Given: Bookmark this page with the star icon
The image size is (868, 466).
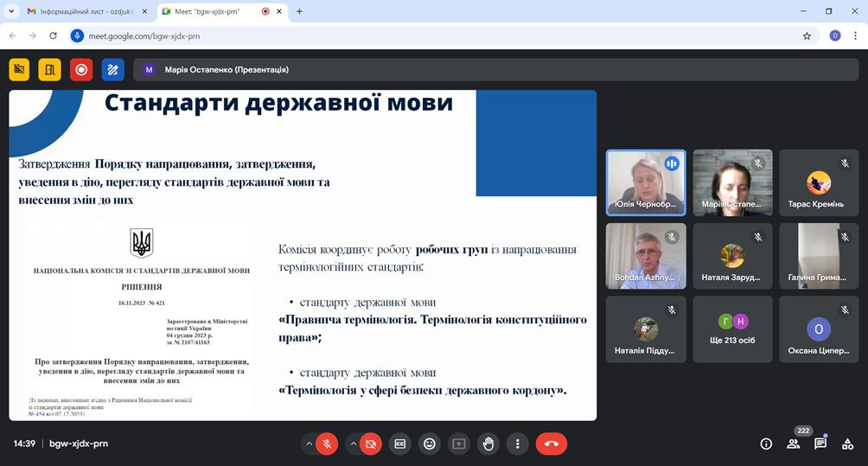Looking at the screenshot, I should click(x=807, y=36).
